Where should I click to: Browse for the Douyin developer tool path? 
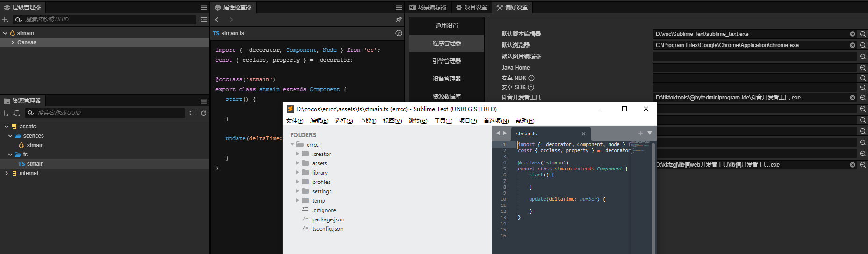[863, 98]
